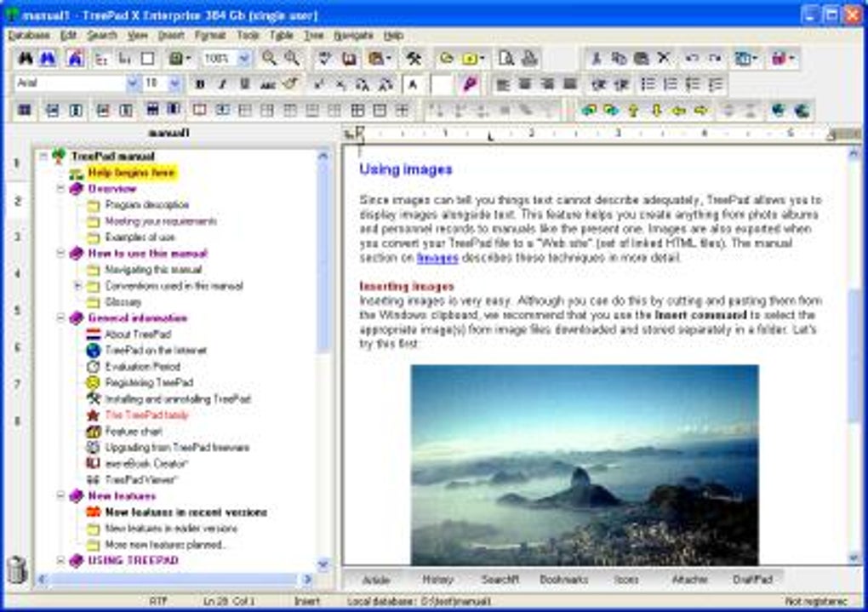Click the blue binoculars search icon

coord(49,58)
